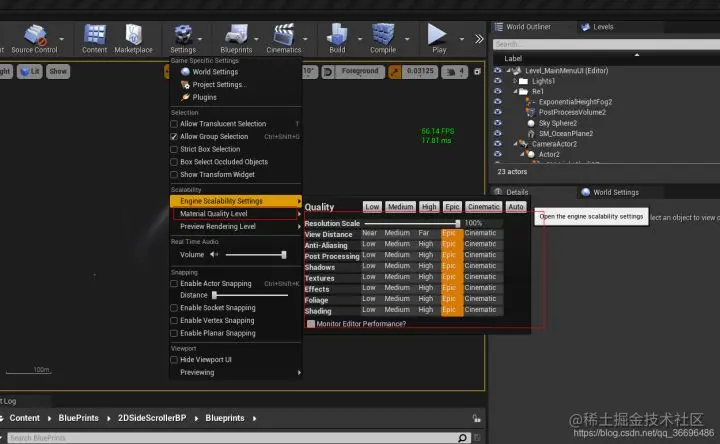Open Cinematics dropdown arrow
The image size is (720, 444).
point(305,39)
